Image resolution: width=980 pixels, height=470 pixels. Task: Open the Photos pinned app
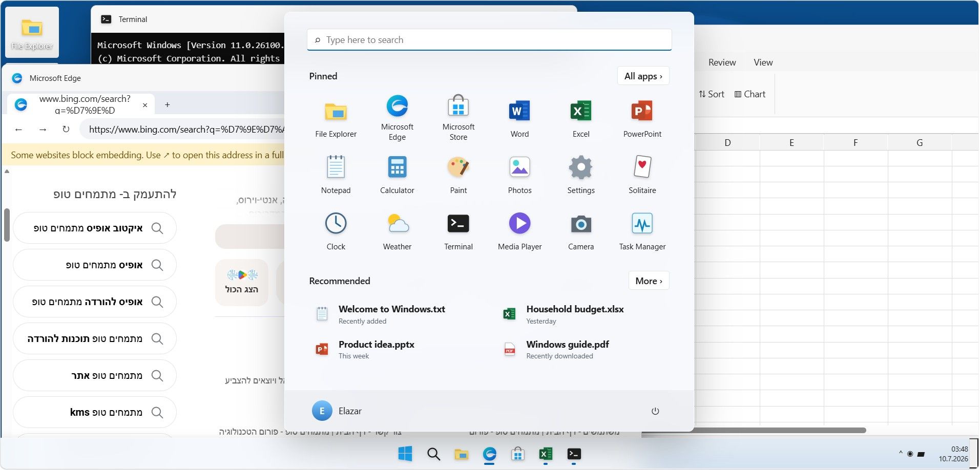[x=519, y=174]
